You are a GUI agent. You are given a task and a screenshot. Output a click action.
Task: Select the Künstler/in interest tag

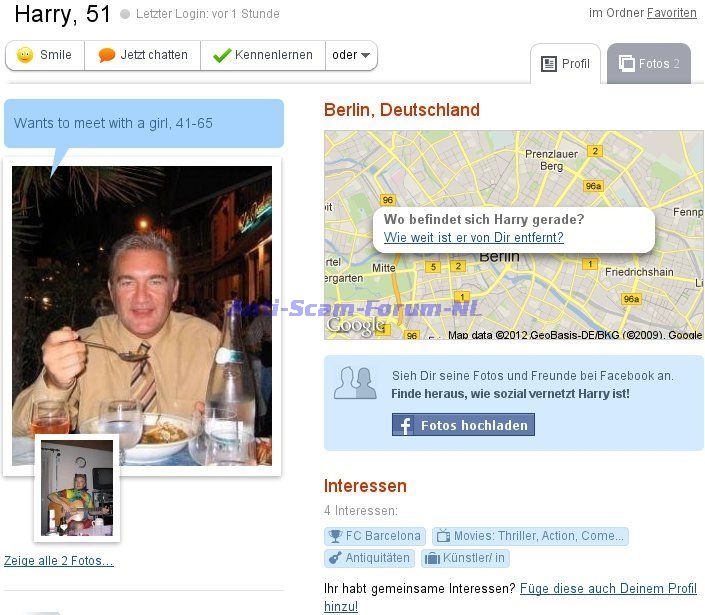click(465, 558)
